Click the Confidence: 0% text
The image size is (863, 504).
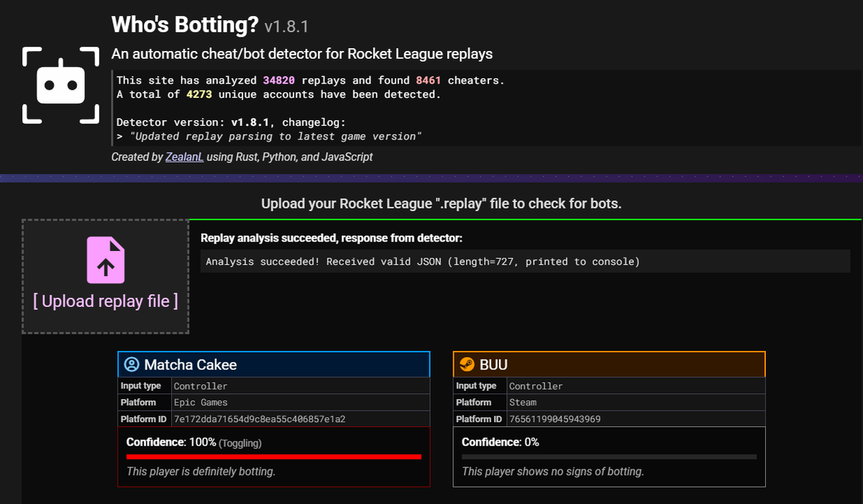(501, 442)
